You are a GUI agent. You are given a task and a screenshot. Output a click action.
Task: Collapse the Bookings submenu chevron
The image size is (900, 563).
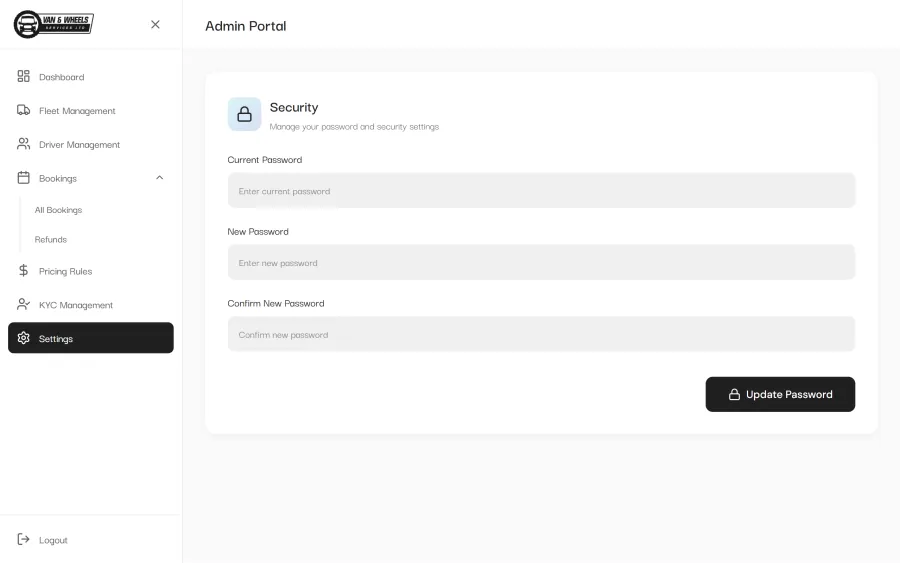click(x=160, y=178)
